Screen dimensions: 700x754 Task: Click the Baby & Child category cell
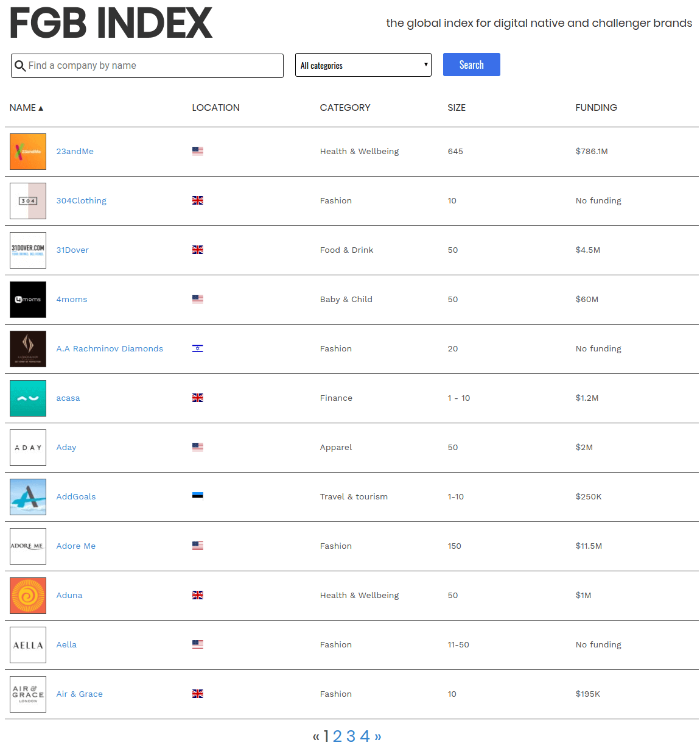coord(346,300)
